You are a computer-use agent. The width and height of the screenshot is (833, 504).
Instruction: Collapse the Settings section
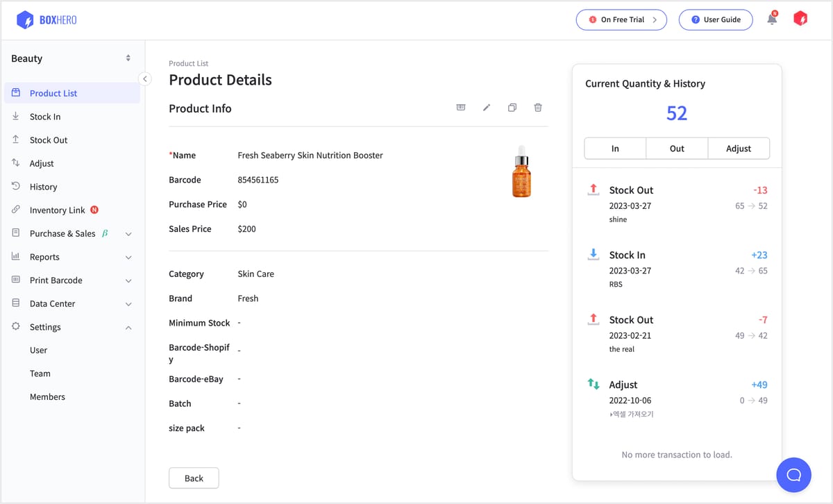tap(128, 328)
